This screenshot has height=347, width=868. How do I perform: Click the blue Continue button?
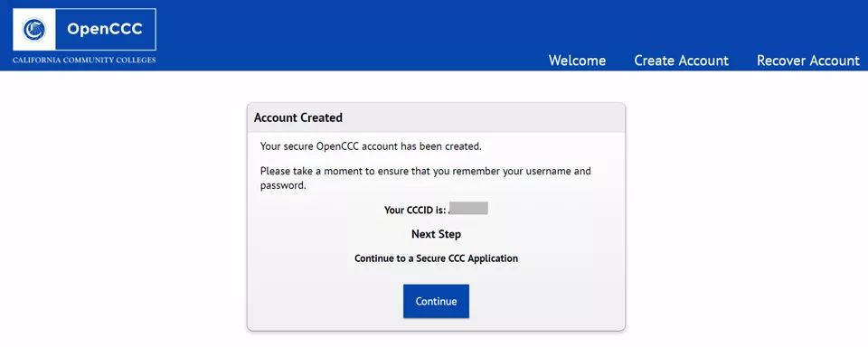[436, 301]
